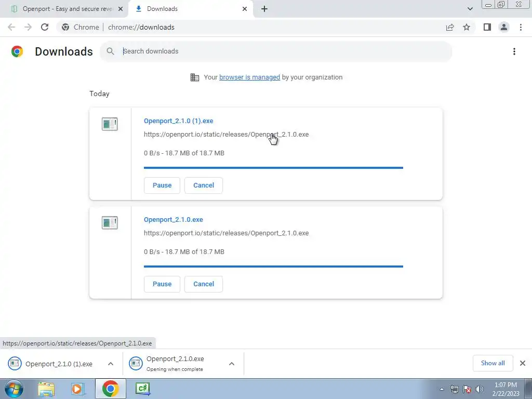Close the download shelf
Viewport: 532px width, 399px height.
(523, 363)
